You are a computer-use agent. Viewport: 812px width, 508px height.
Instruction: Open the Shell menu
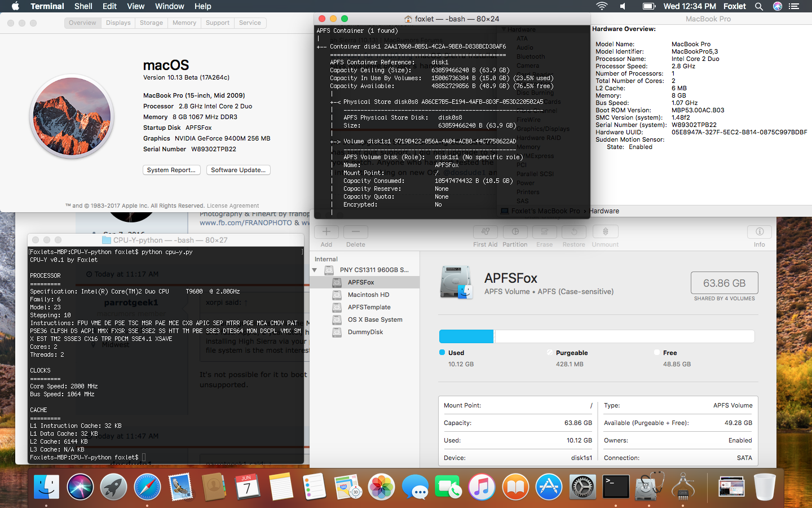pos(83,6)
